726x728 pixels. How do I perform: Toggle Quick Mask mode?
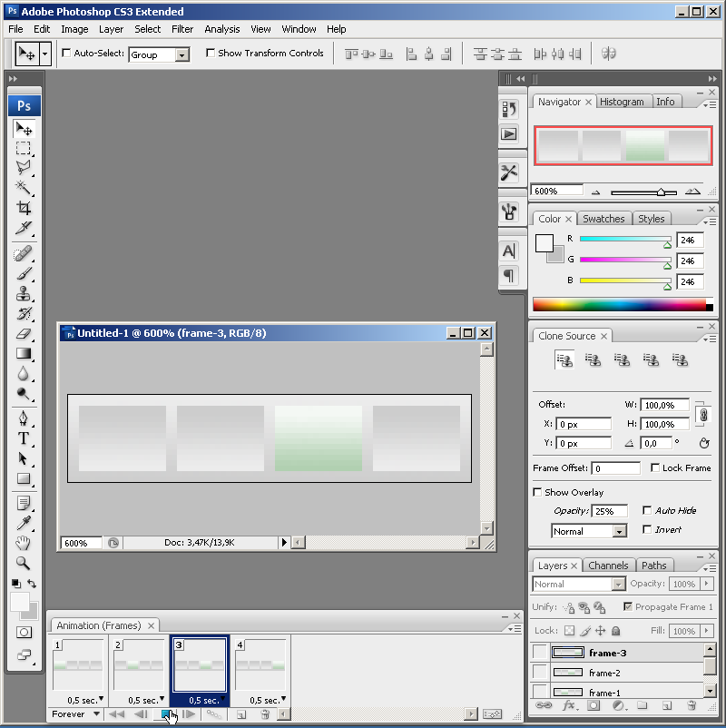tap(24, 632)
